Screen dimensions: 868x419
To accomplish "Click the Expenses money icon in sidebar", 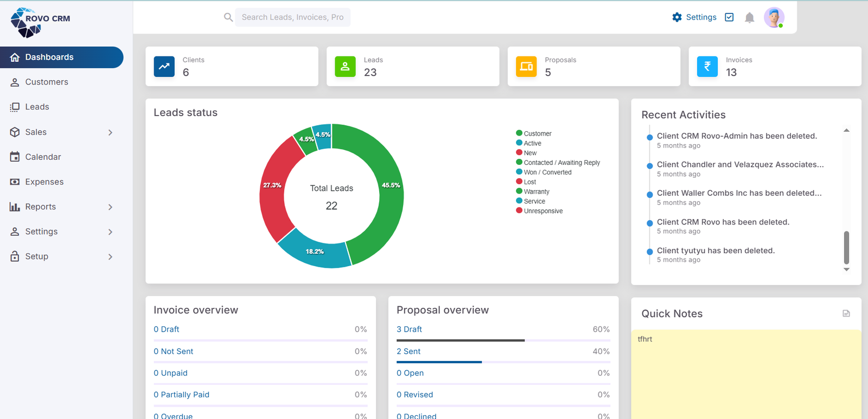I will coord(15,182).
